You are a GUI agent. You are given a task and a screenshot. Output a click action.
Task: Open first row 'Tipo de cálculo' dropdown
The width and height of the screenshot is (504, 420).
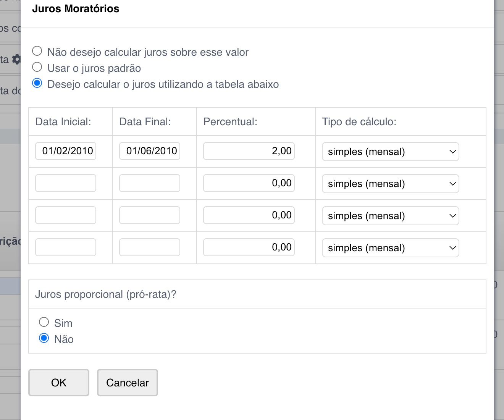[390, 152]
